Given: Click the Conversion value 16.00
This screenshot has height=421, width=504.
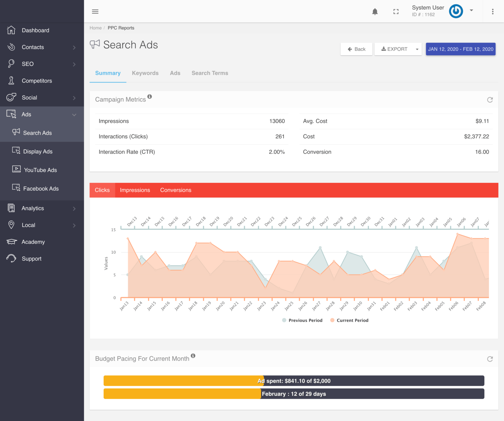Looking at the screenshot, I should coord(482,152).
